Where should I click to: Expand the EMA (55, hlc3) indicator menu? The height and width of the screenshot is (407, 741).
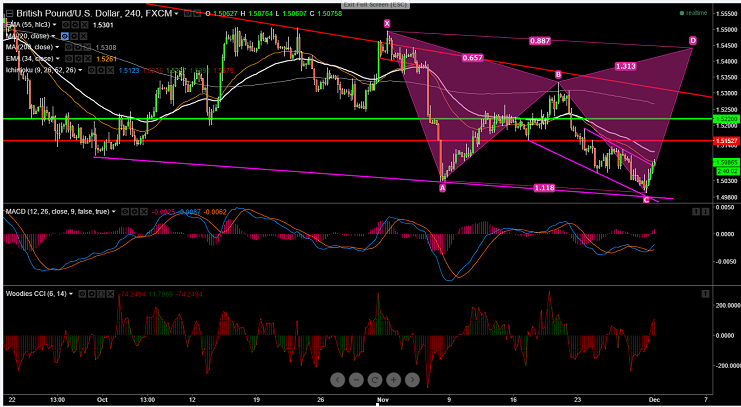tap(54, 25)
